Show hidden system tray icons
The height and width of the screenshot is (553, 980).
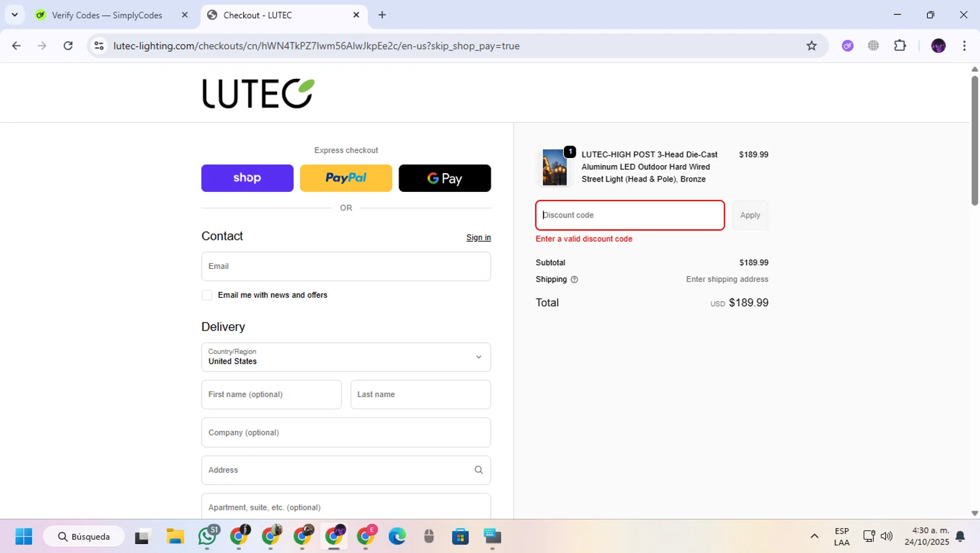point(814,537)
